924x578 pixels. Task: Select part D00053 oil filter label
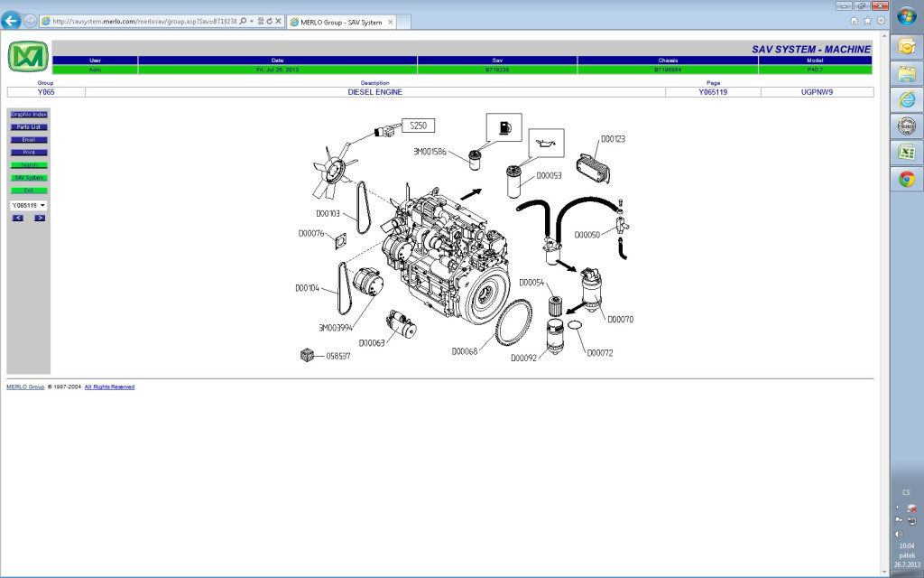click(549, 176)
